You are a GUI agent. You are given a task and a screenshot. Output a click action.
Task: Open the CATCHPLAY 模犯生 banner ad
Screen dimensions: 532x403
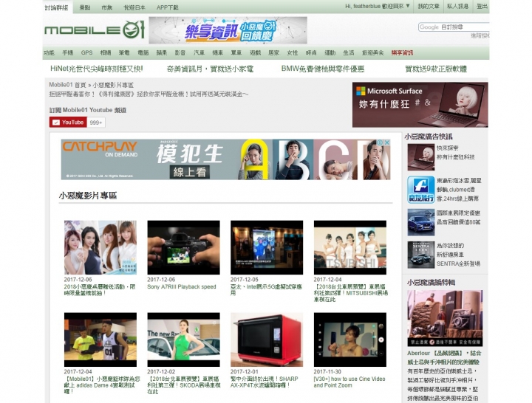click(225, 159)
